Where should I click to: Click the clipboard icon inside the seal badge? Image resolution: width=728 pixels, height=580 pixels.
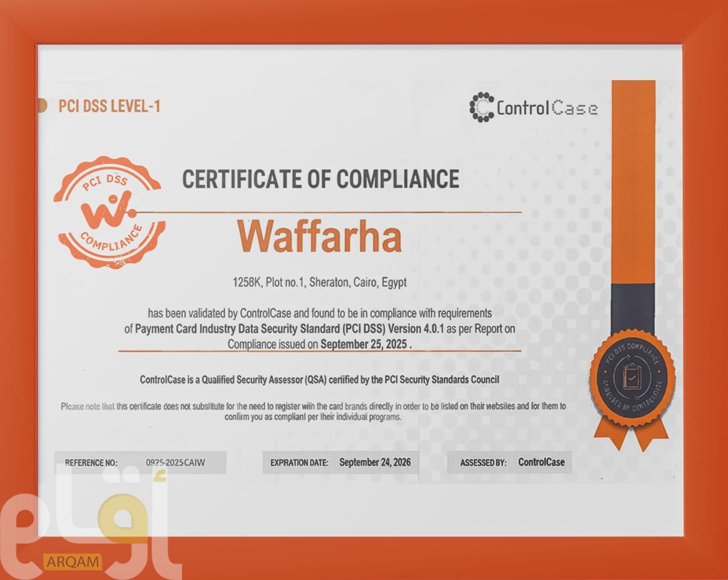pos(631,376)
